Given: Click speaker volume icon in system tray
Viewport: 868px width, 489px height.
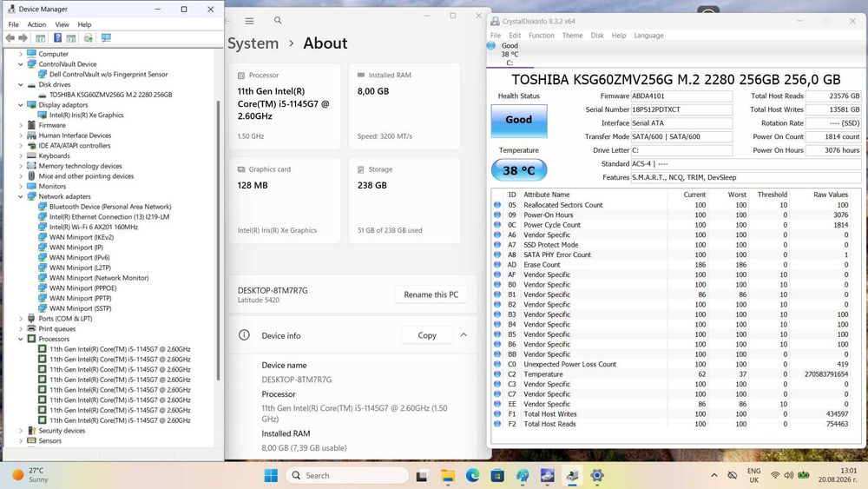Looking at the screenshot, I should (789, 475).
